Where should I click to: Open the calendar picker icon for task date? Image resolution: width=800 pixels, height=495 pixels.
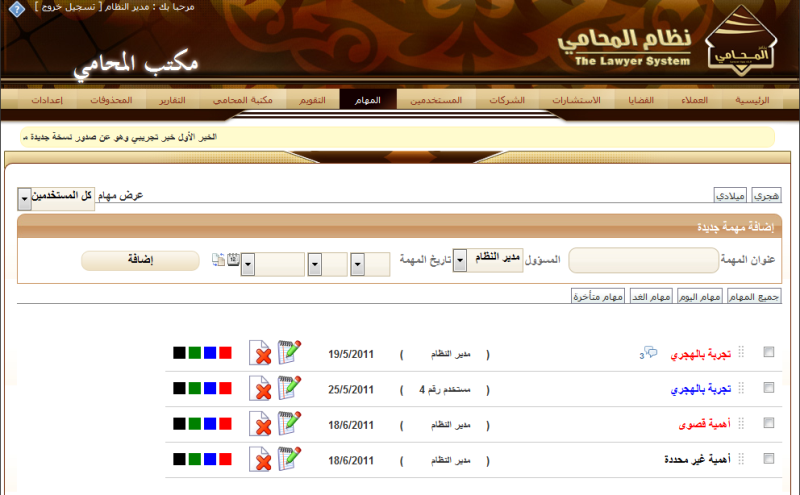click(233, 261)
